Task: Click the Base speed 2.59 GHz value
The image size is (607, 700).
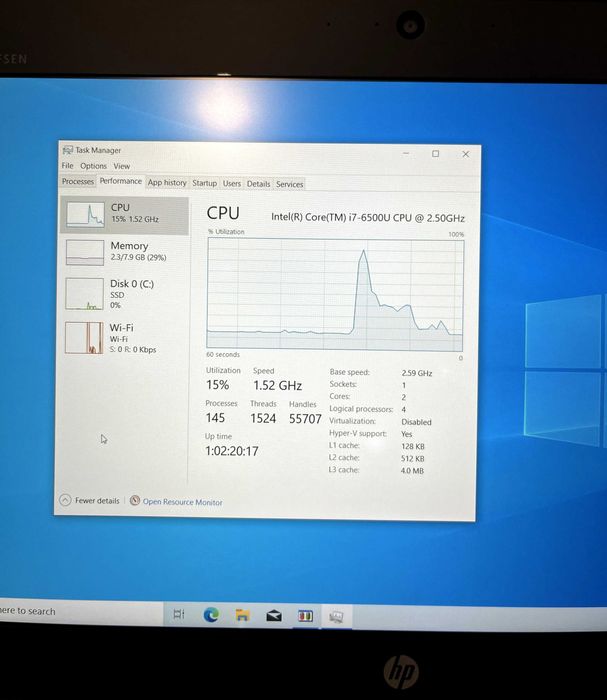Action: coord(417,373)
